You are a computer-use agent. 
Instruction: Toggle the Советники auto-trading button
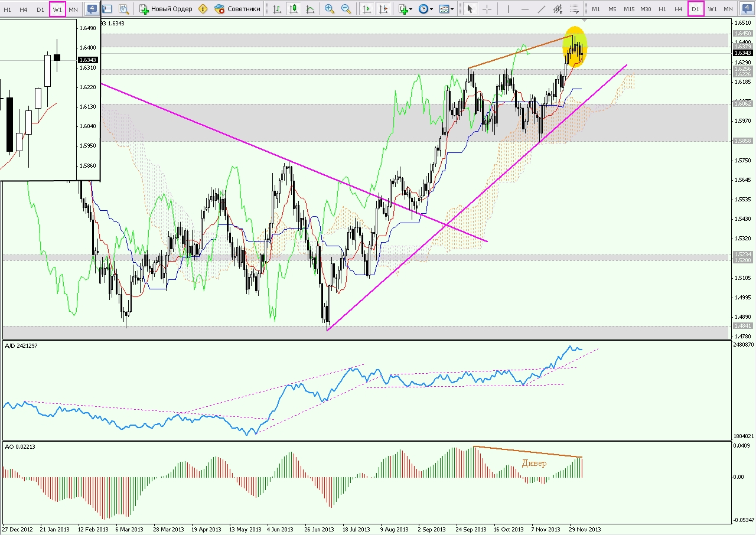click(237, 9)
